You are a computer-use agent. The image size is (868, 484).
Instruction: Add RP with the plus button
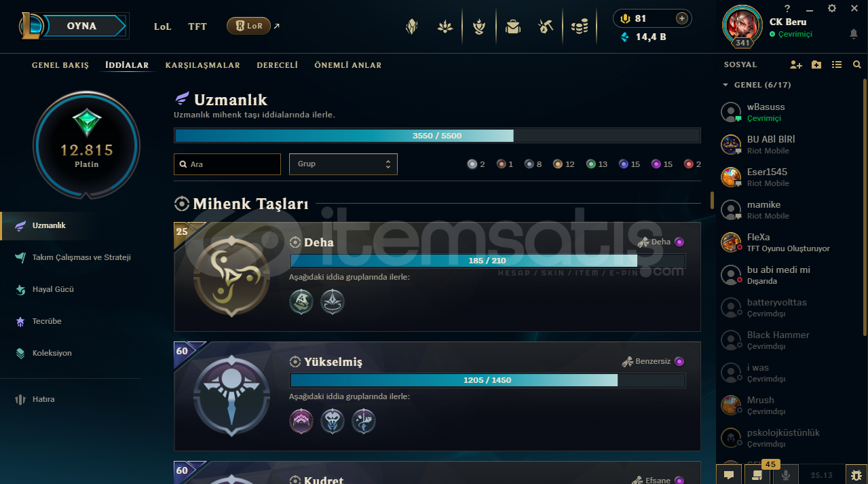[682, 18]
